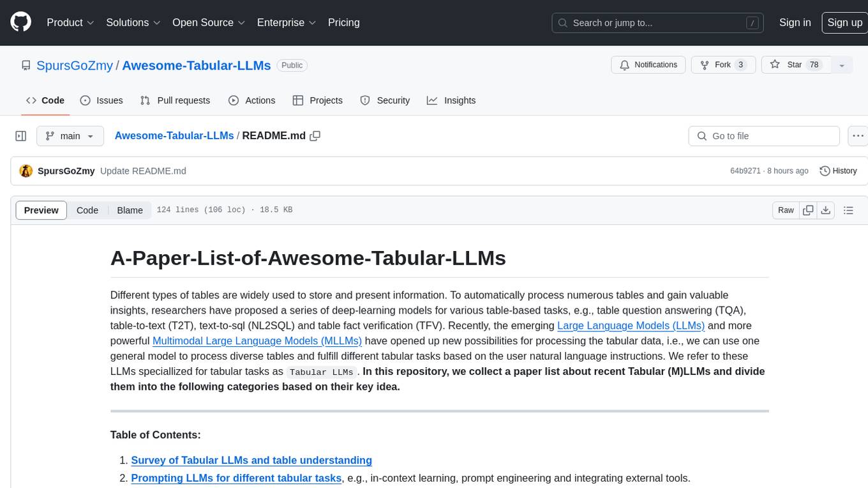Follow the Large Language Models (LLMs) link

[631, 325]
